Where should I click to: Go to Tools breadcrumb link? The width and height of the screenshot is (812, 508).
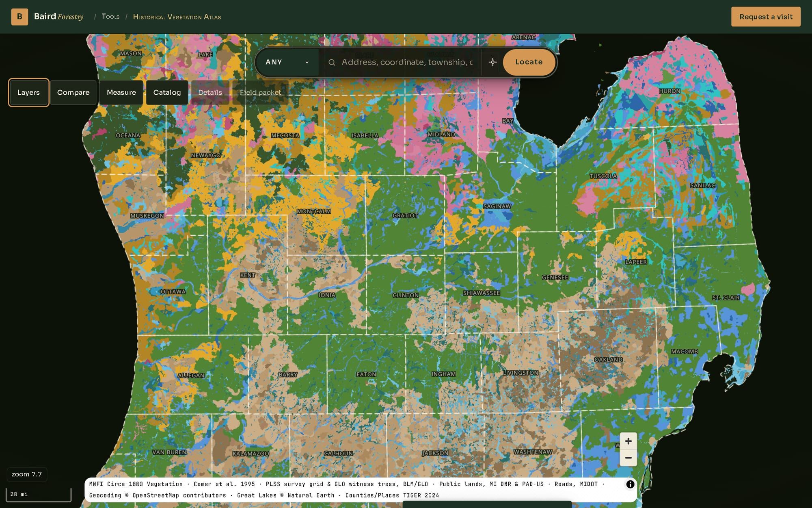[110, 17]
